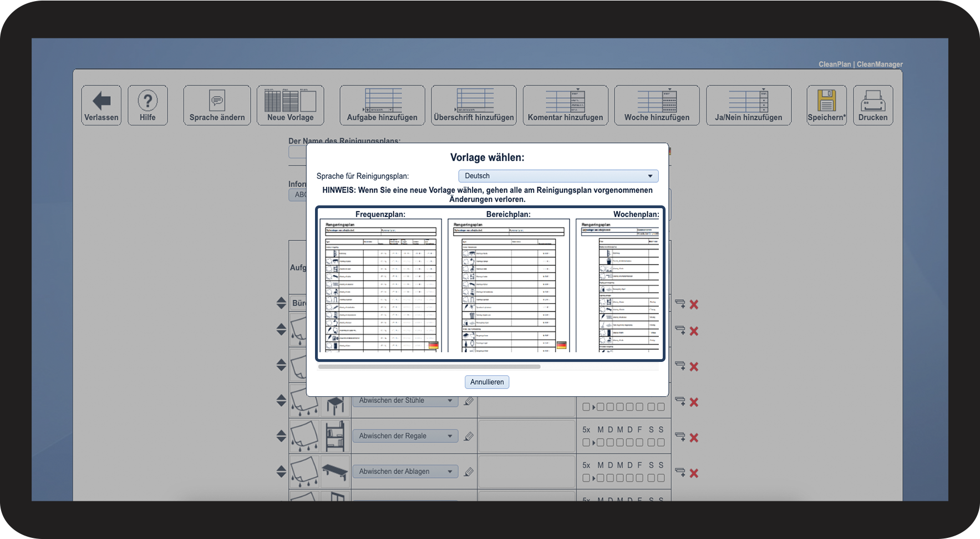The width and height of the screenshot is (980, 539).
Task: Click the Sprache ändern speech bubble icon
Action: pyautogui.click(x=217, y=100)
